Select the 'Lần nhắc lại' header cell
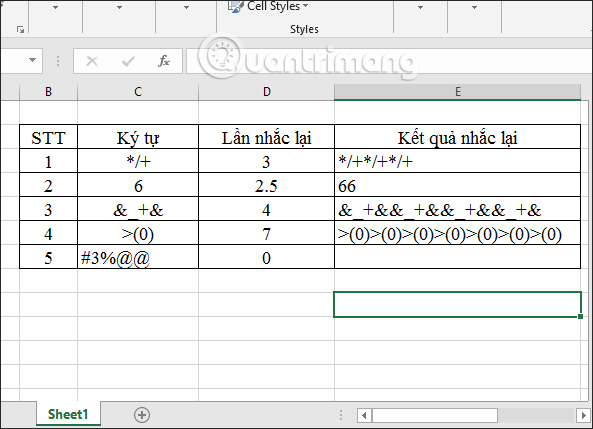 tap(267, 137)
